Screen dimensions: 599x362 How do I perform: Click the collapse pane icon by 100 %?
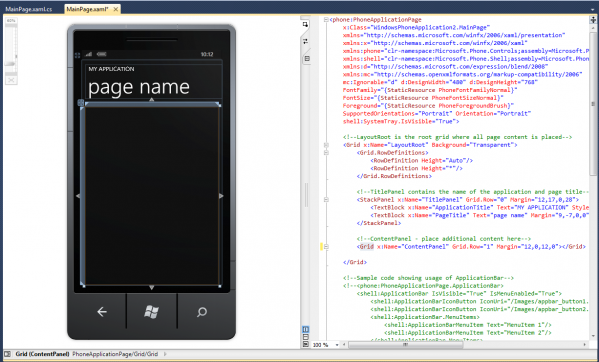tap(306, 344)
